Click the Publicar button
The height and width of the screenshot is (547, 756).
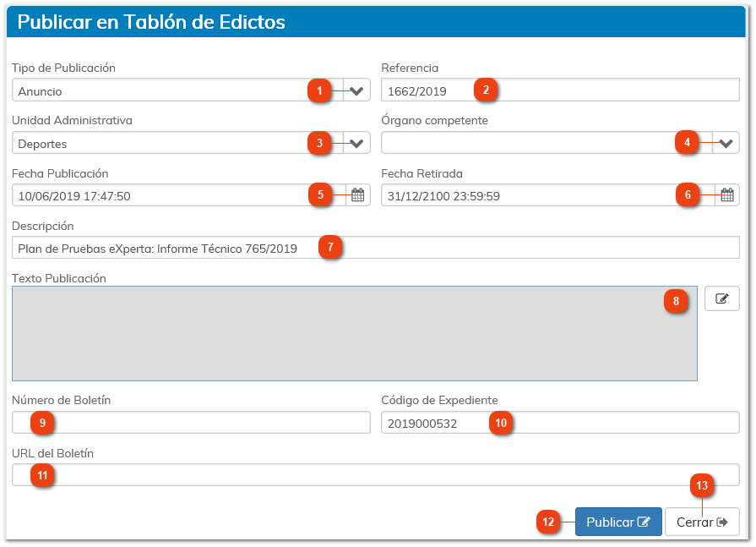[x=618, y=521]
